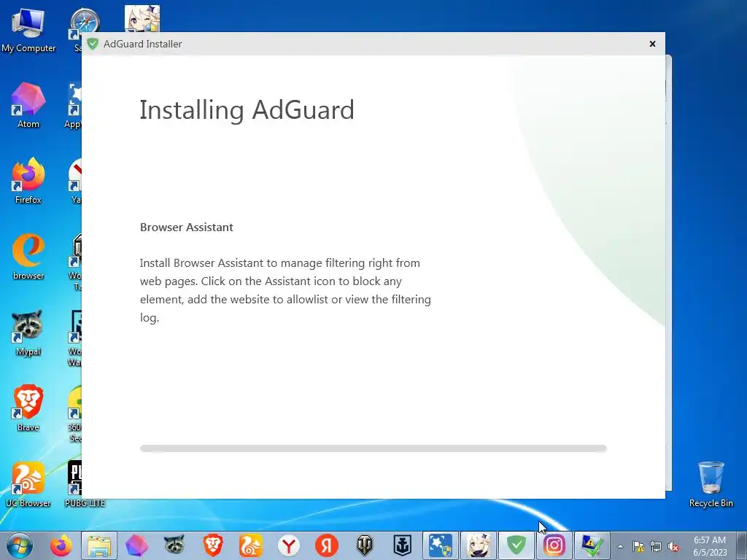
Task: Open World of Tanks taskbar icon
Action: click(365, 545)
